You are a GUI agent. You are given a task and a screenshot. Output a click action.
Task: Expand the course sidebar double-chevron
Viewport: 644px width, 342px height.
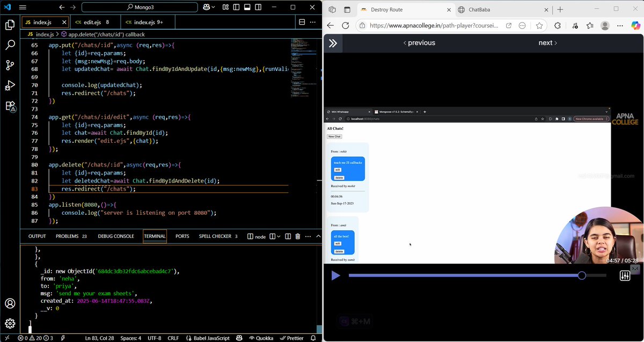pos(333,43)
